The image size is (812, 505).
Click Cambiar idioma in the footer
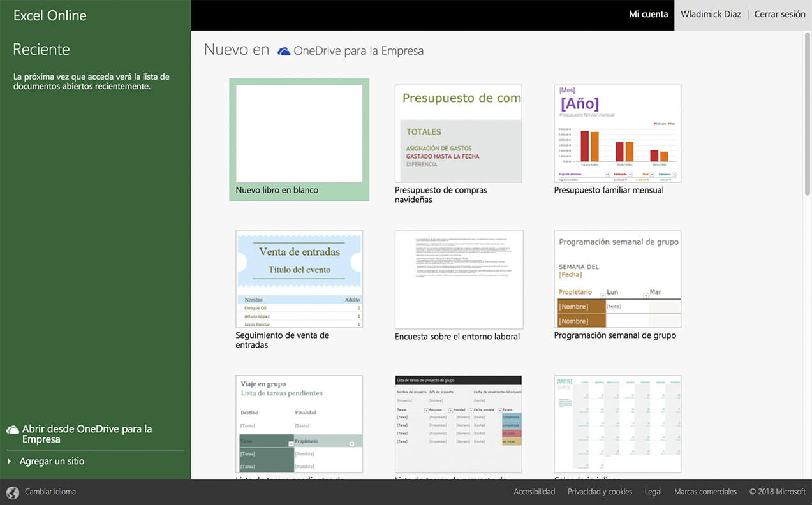50,492
